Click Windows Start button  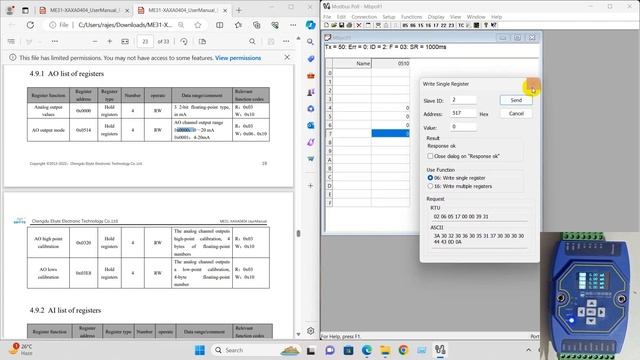point(200,350)
